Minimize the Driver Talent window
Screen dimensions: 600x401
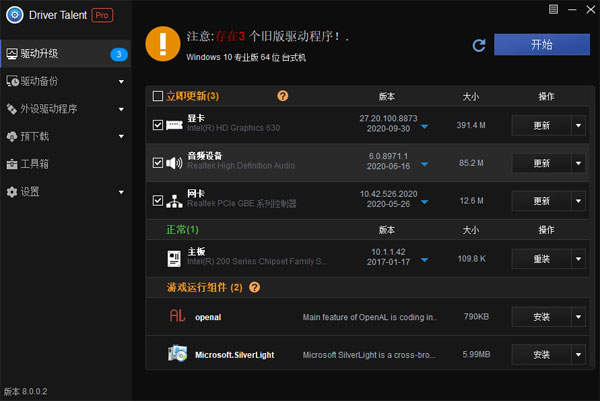(x=572, y=10)
